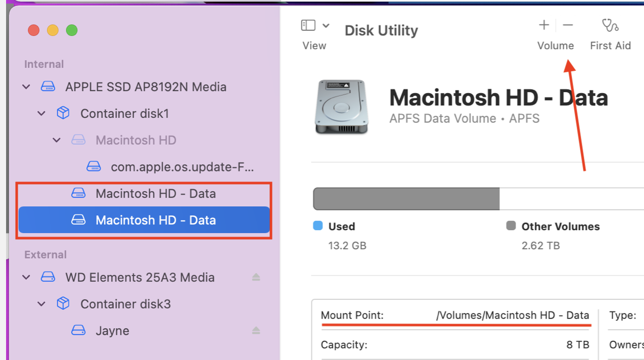Select the Jayne volume
Viewport: 644px width, 360px height.
(112, 331)
